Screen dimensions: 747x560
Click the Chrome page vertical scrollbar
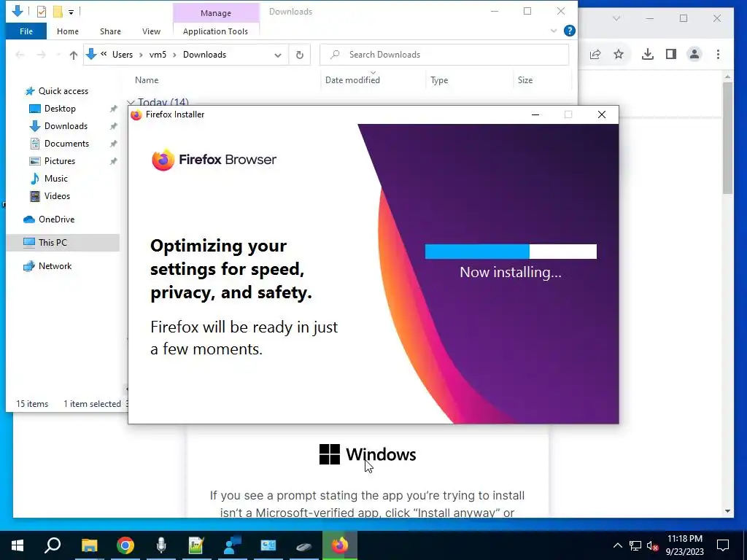click(727, 138)
